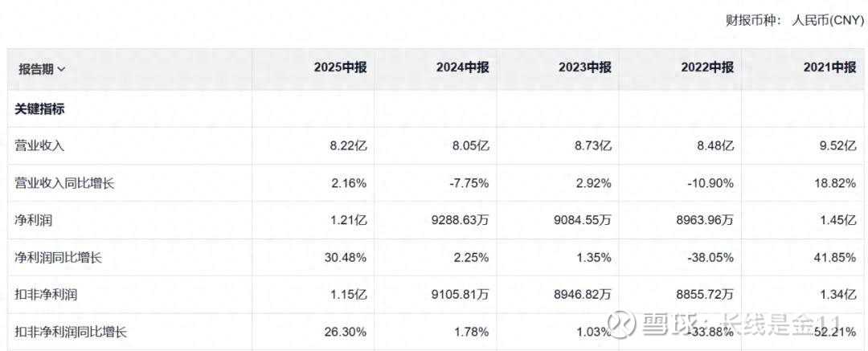Select the 营业收入同比增长 row label
This screenshot has width=868, height=351.
(65, 183)
